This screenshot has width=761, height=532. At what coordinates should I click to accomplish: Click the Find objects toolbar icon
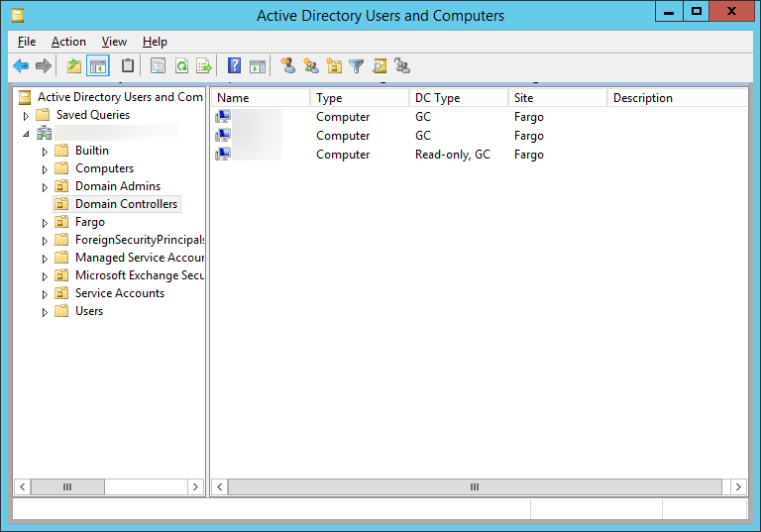pos(380,65)
